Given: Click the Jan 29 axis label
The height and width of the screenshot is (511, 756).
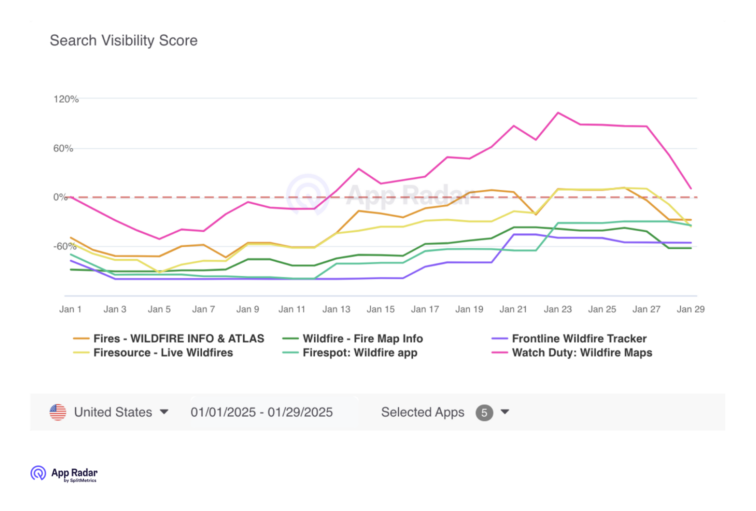Looking at the screenshot, I should coord(690,309).
